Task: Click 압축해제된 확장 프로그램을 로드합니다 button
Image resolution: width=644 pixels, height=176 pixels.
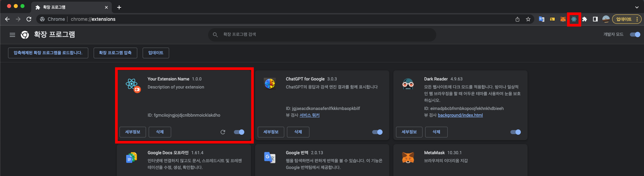Action: click(48, 53)
